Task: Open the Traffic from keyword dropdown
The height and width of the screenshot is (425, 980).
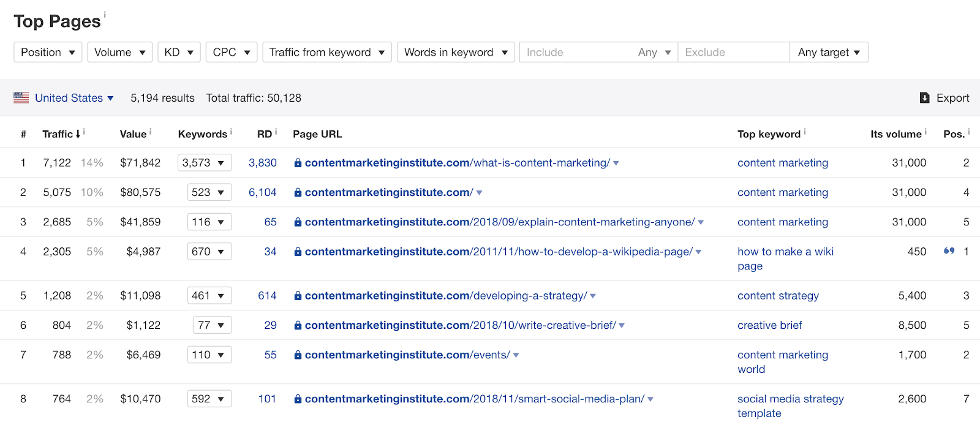Action: (x=327, y=52)
